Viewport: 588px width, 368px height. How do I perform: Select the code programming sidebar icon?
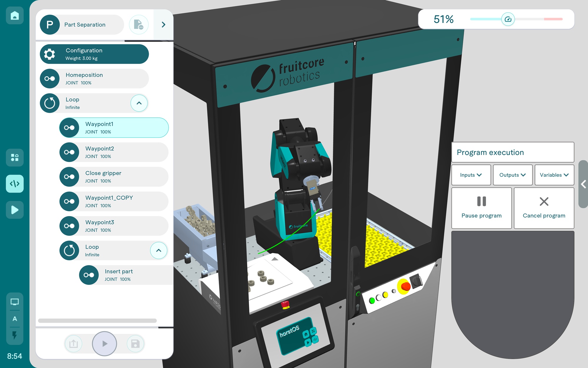15,184
